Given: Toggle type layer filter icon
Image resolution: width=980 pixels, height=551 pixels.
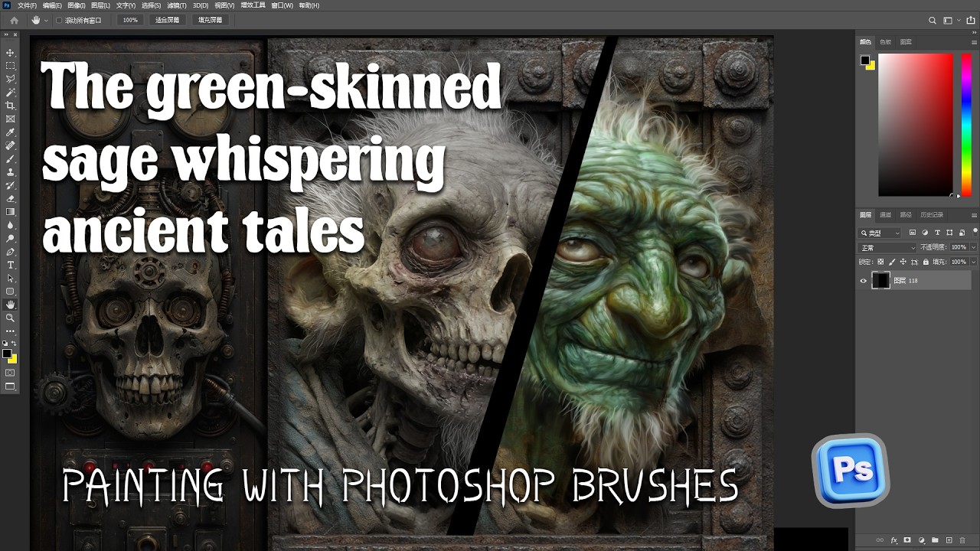Looking at the screenshot, I should click(x=937, y=233).
